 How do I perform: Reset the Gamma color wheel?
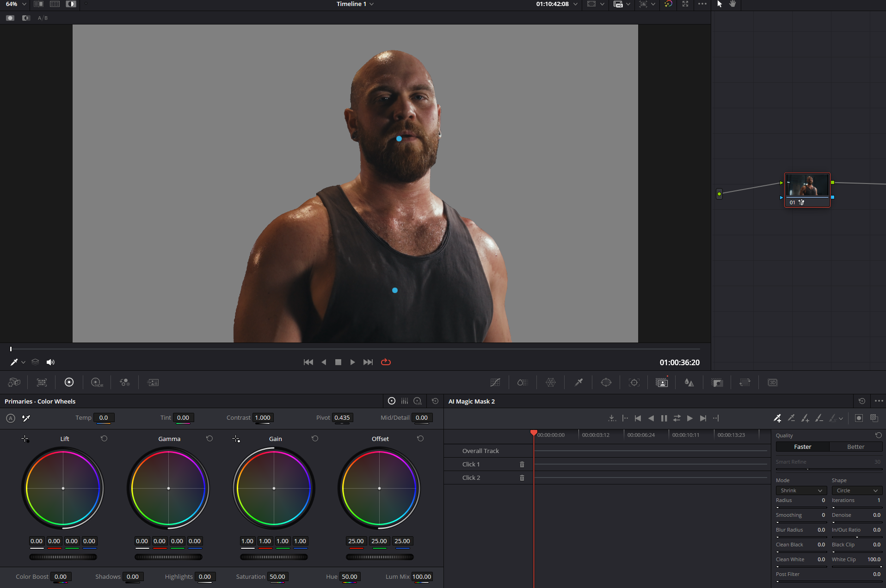[x=209, y=438]
